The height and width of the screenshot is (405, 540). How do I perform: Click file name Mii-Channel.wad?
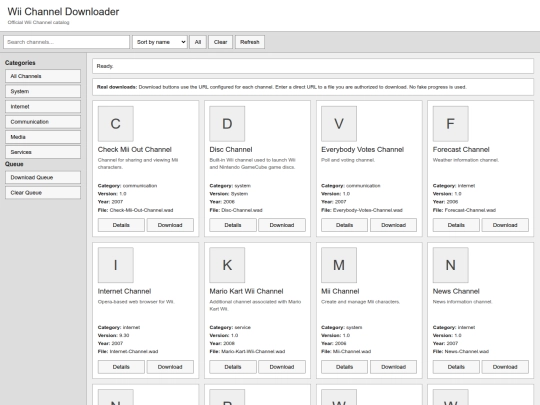click(352, 352)
